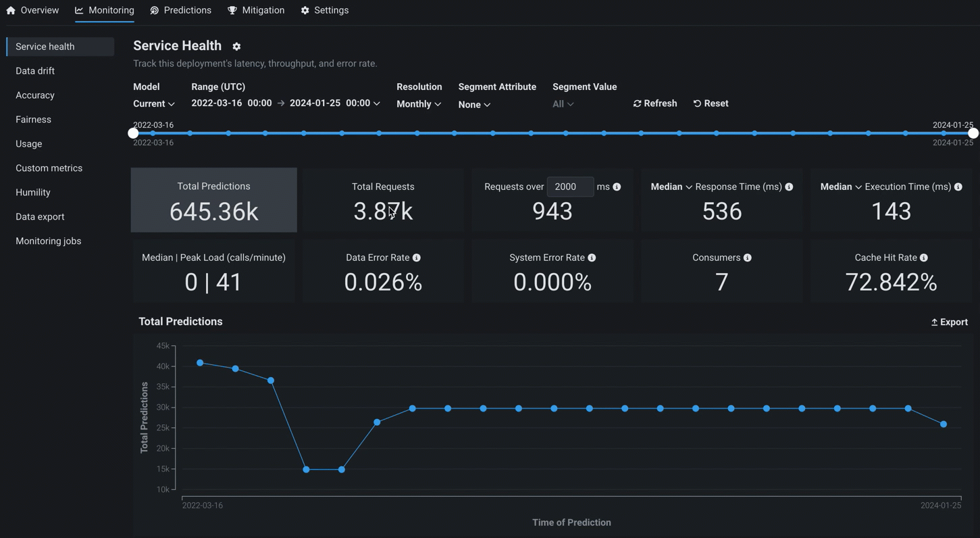Click info icon beside System Error Rate
The width and height of the screenshot is (980, 538).
click(x=592, y=258)
